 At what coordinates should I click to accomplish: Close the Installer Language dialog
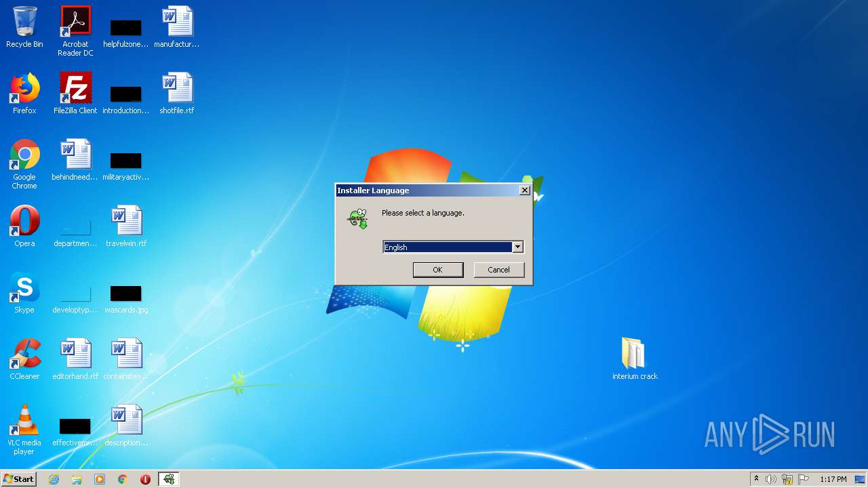[524, 190]
